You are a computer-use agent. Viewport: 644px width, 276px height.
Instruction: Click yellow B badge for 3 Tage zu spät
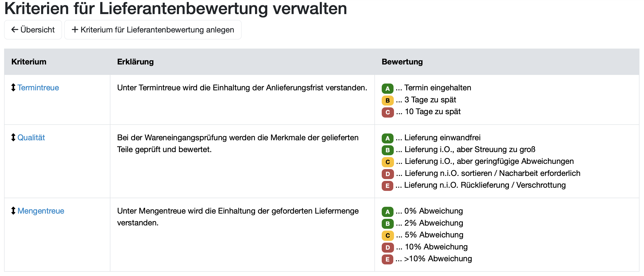coord(387,100)
